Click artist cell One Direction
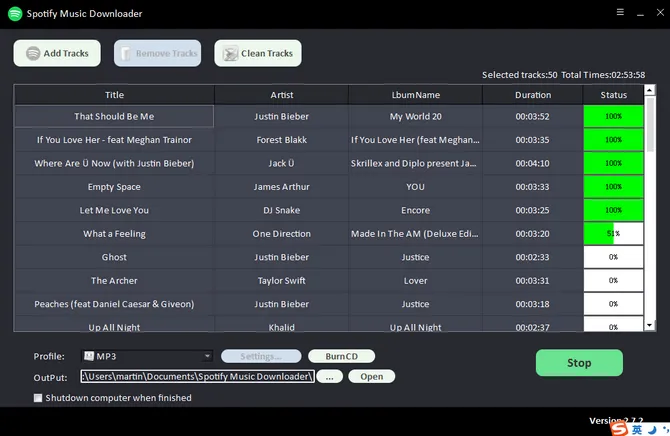Image resolution: width=670 pixels, height=436 pixels. click(282, 234)
